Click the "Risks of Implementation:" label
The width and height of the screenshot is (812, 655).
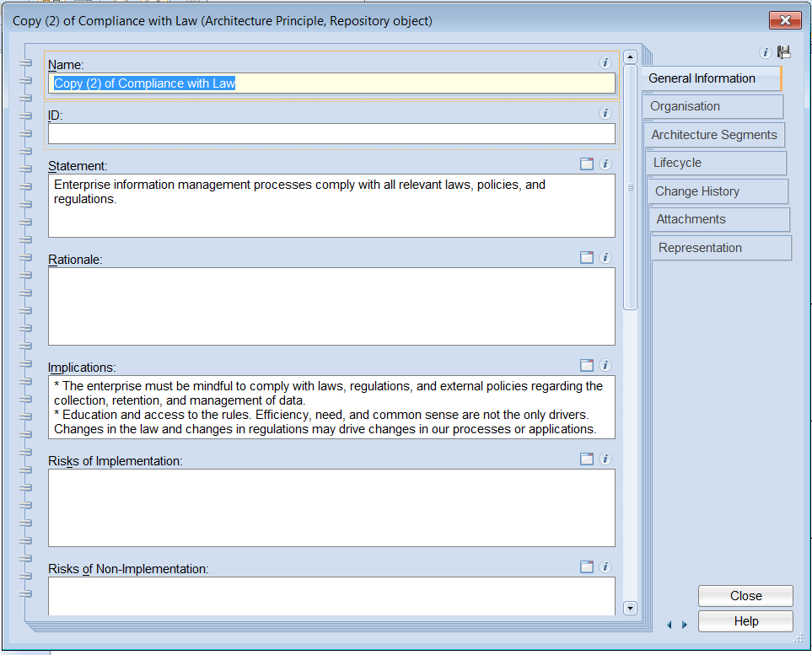pyautogui.click(x=115, y=461)
